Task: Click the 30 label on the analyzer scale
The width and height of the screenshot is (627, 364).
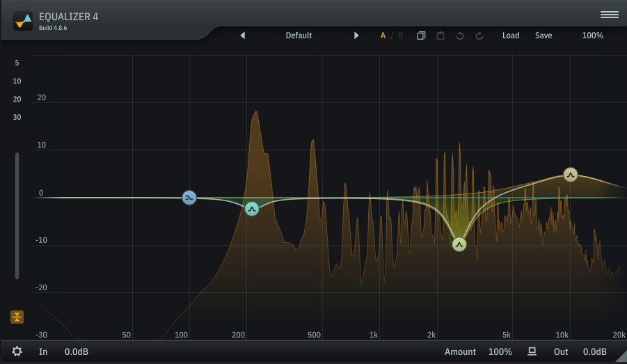Action: point(17,117)
